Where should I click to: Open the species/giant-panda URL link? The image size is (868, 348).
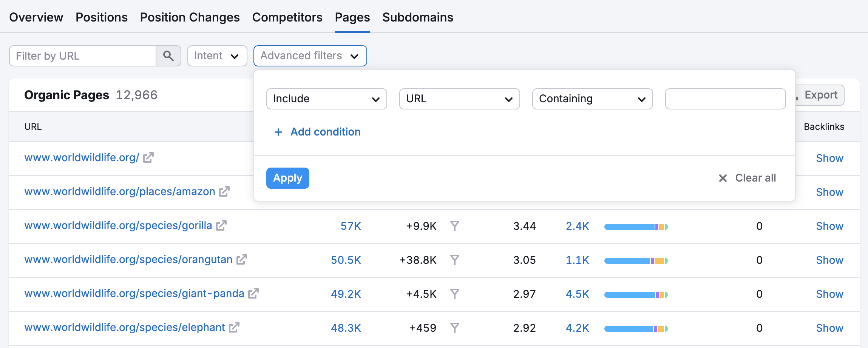pyautogui.click(x=134, y=293)
